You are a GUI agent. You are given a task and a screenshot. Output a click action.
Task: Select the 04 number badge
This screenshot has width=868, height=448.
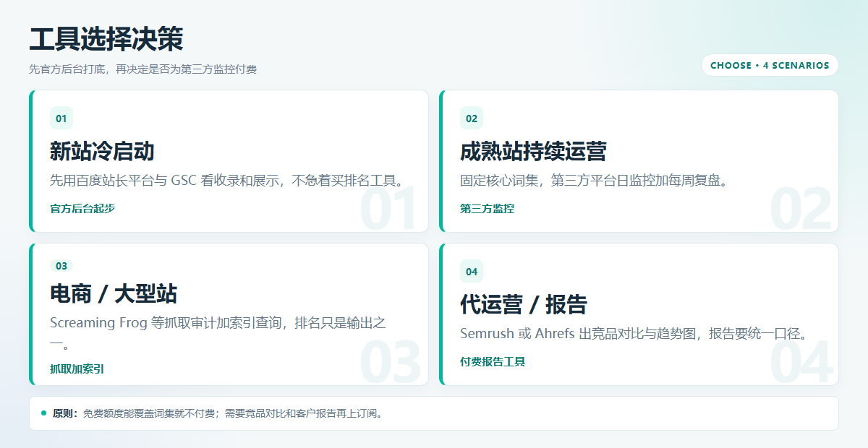coord(472,272)
